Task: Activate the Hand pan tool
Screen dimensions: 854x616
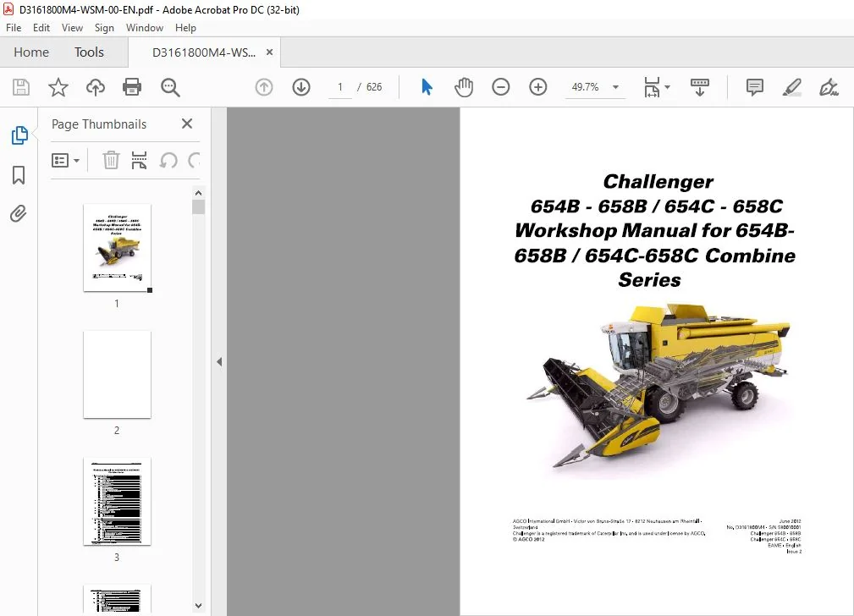Action: tap(464, 87)
